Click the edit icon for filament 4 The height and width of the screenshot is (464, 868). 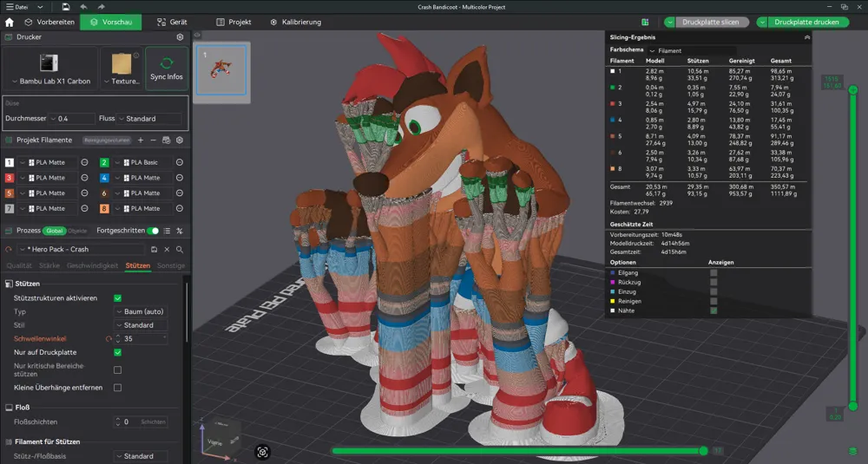tap(180, 178)
